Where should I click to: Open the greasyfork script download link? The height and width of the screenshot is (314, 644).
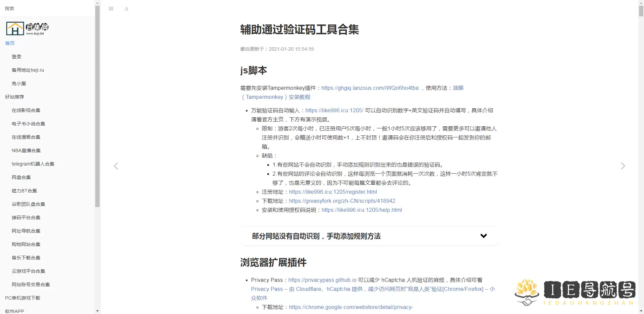342,201
